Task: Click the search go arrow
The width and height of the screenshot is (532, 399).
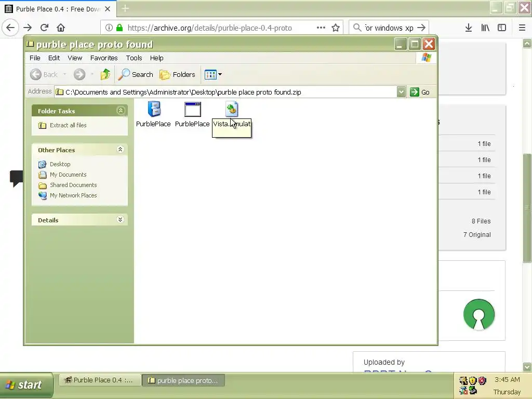Action: click(421, 28)
